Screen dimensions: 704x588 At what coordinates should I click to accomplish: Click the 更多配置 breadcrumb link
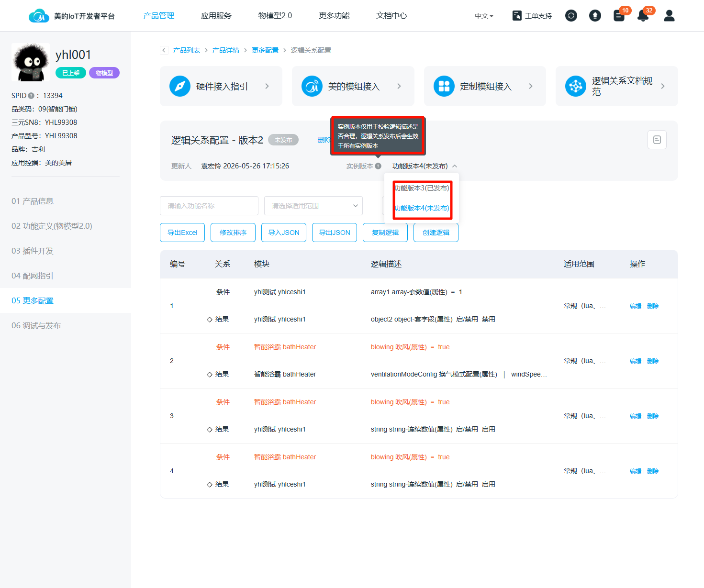pos(265,50)
